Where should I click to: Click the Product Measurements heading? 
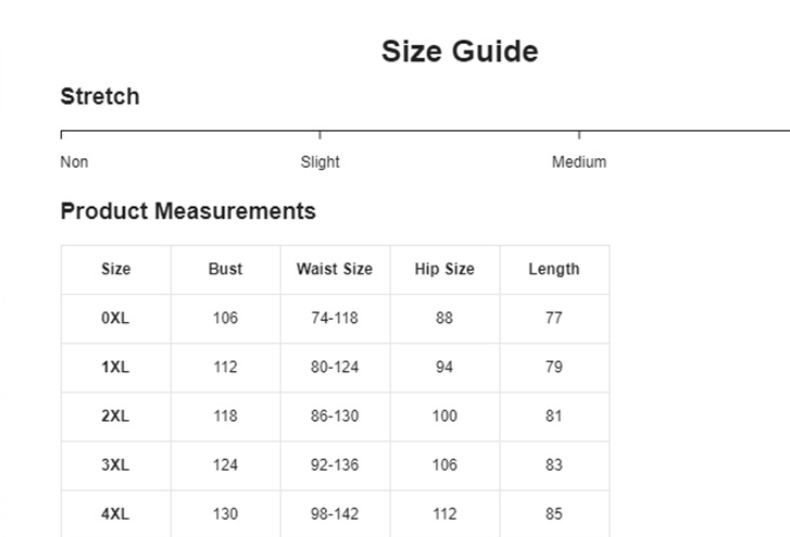pyautogui.click(x=188, y=211)
